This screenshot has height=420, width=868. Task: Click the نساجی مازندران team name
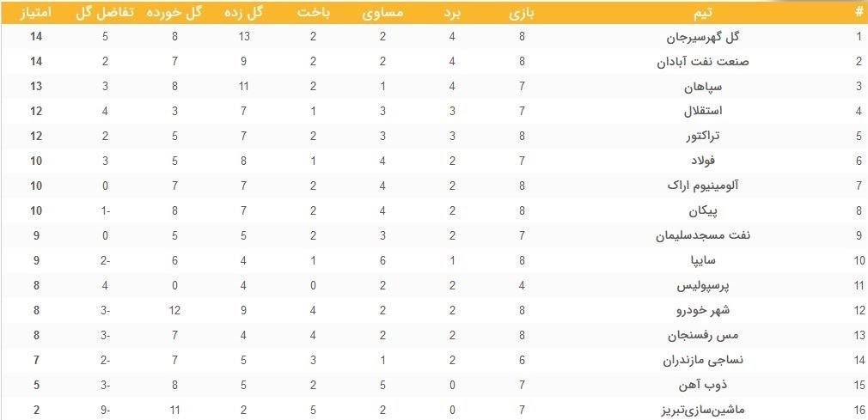tap(693, 359)
